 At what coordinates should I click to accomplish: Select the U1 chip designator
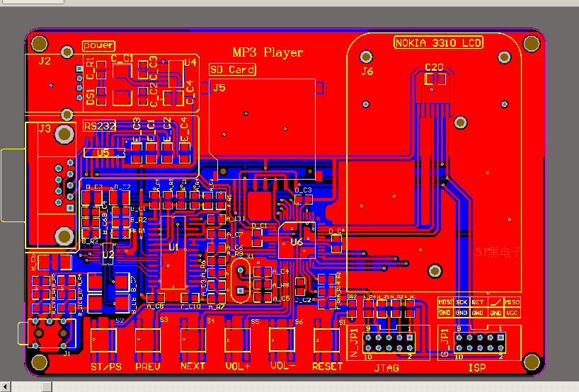pos(173,247)
